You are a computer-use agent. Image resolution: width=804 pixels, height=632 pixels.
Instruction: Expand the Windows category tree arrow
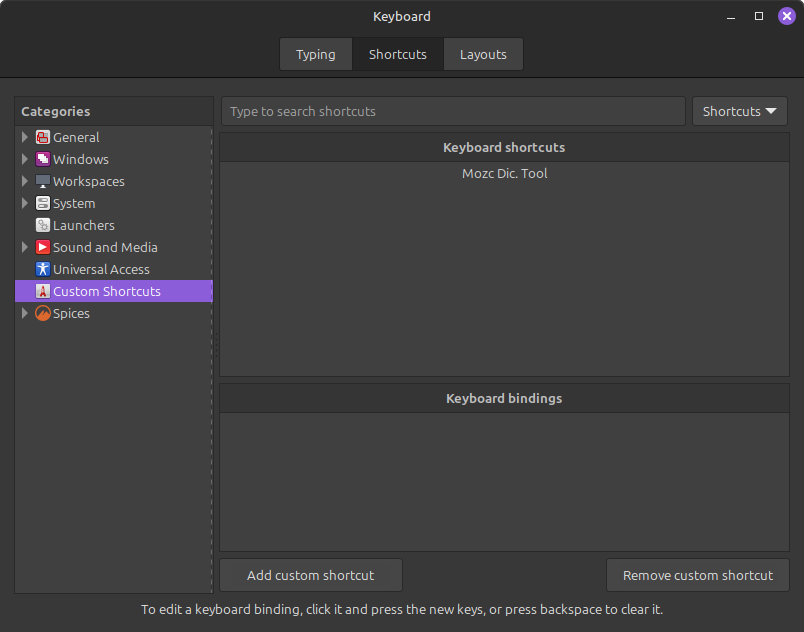tap(25, 160)
